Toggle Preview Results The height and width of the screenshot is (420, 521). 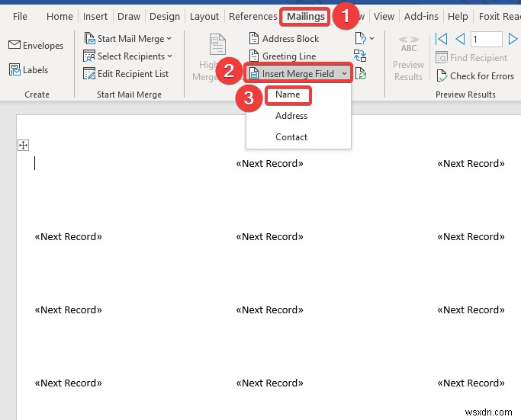408,58
